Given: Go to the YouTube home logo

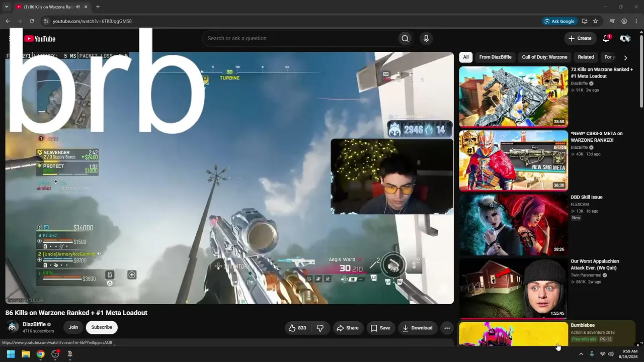Looking at the screenshot, I should [x=40, y=39].
